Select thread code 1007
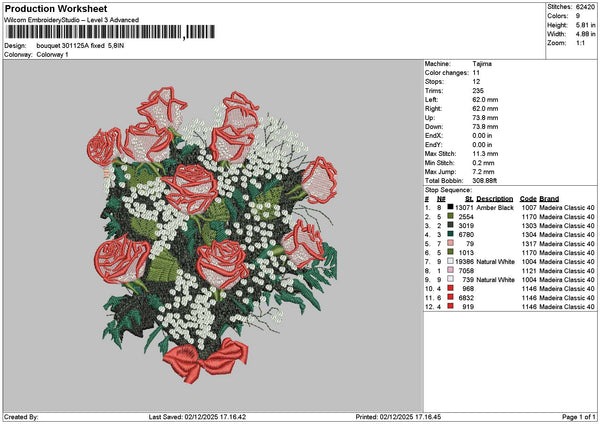 tap(529, 207)
